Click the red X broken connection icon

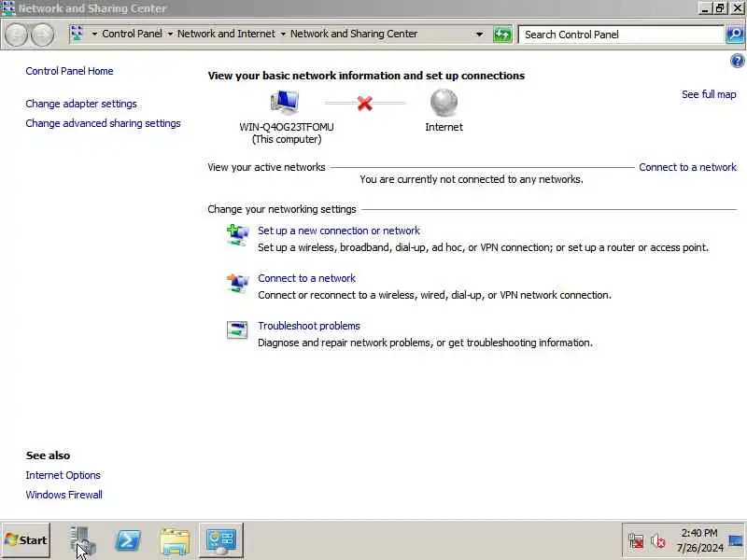pyautogui.click(x=365, y=103)
